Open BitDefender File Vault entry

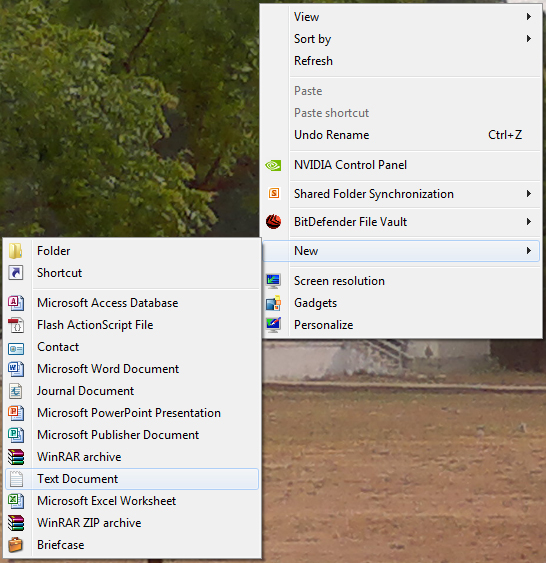click(401, 222)
